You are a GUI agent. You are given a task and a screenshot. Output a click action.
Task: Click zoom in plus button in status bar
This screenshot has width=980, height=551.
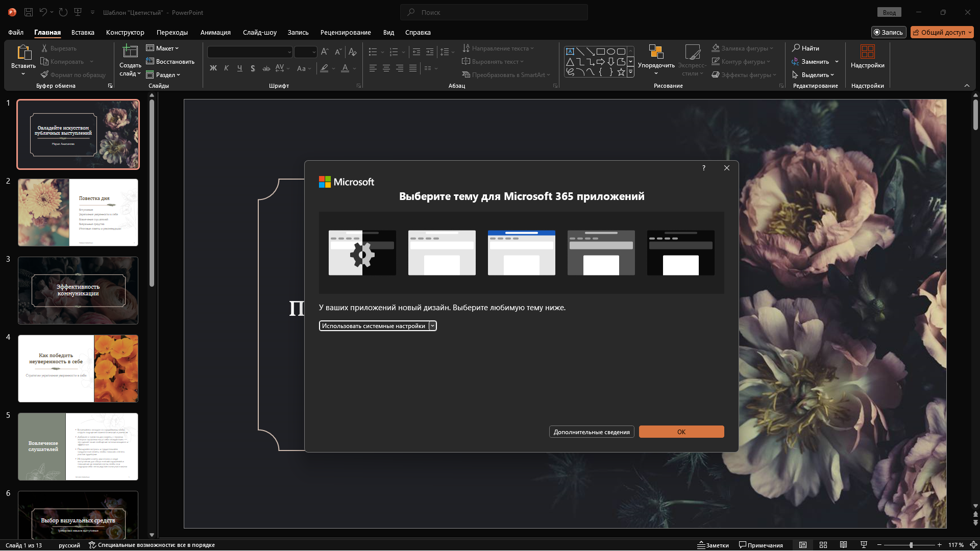tap(939, 545)
